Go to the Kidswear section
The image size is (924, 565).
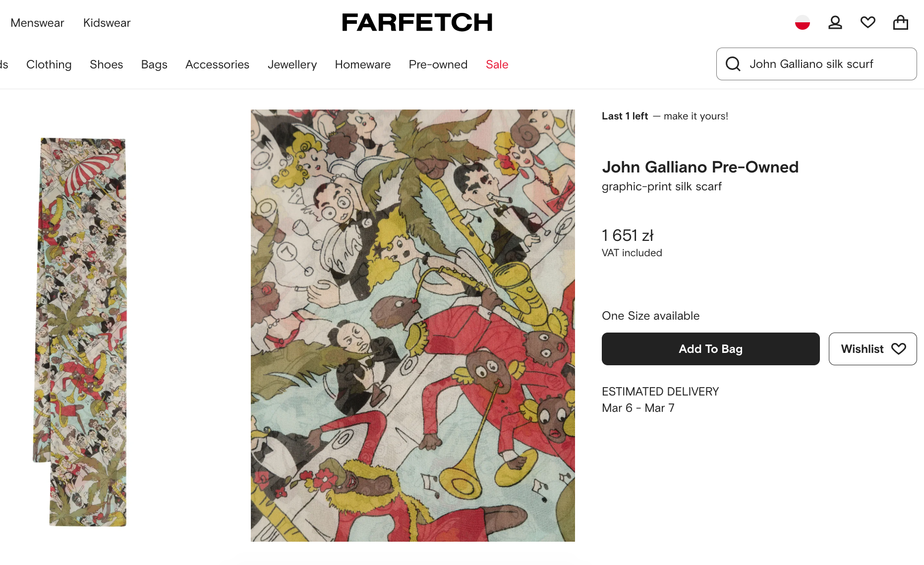coord(107,23)
